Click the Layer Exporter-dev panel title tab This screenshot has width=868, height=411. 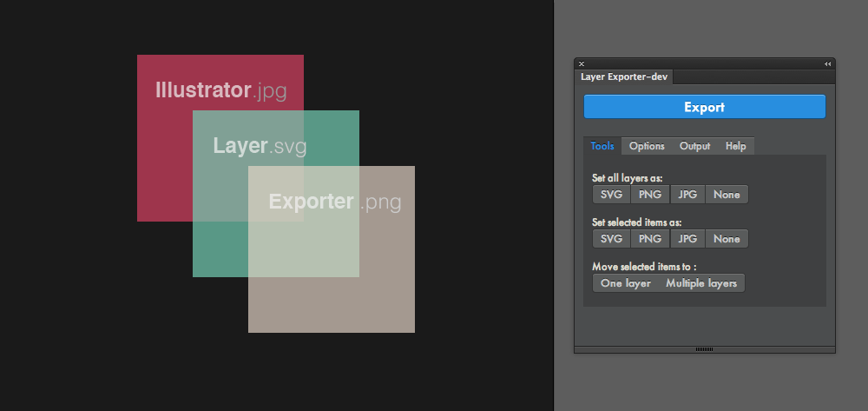624,77
